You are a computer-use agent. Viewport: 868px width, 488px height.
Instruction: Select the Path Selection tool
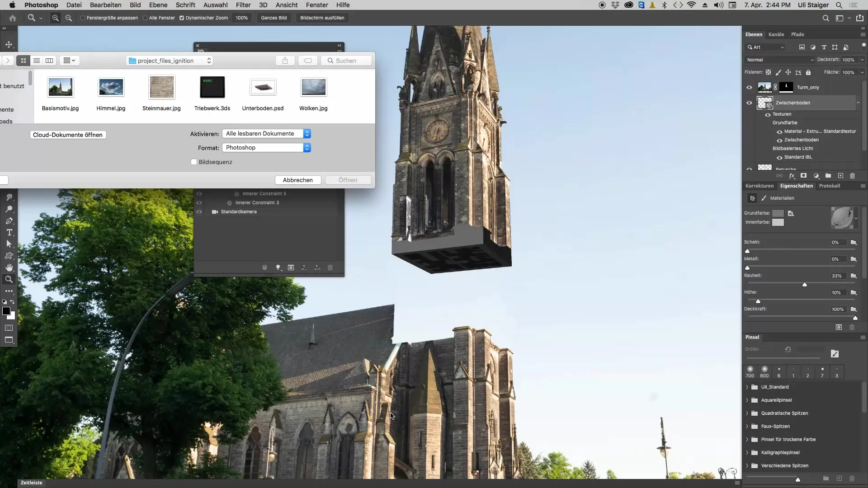pyautogui.click(x=9, y=244)
